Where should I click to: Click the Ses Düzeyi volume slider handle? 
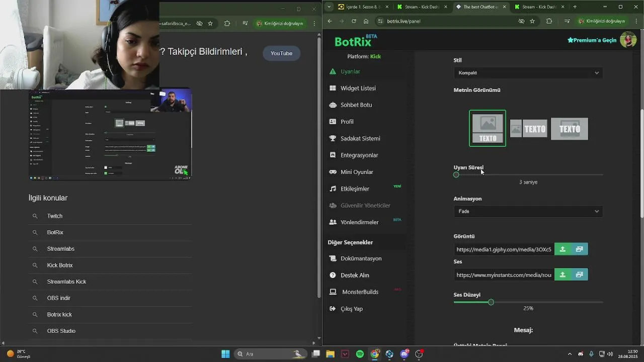(491, 302)
